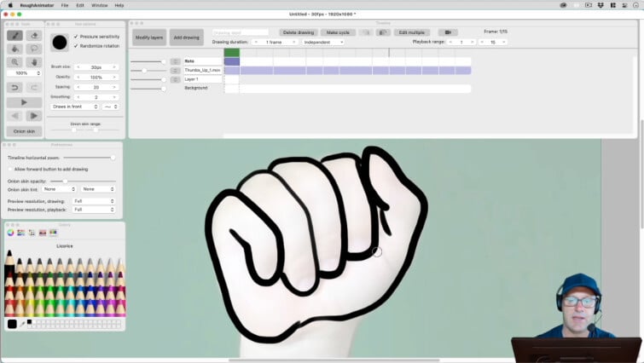644x363 pixels.
Task: Click the Edit multiple button
Action: [x=411, y=32]
